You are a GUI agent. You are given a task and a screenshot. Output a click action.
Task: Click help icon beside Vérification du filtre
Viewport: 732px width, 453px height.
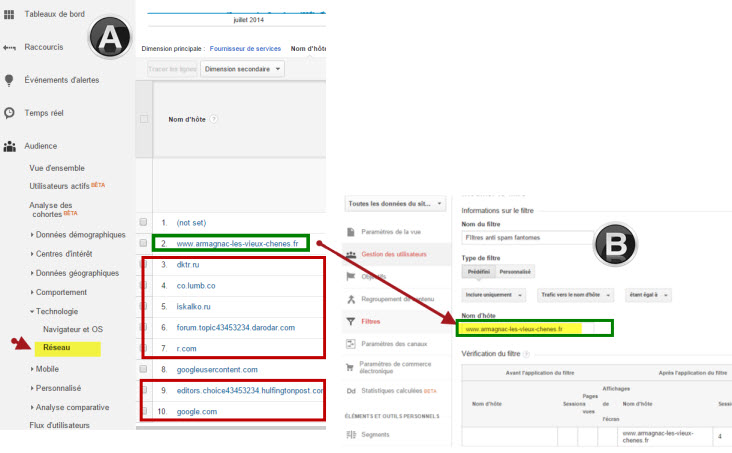tap(526, 354)
